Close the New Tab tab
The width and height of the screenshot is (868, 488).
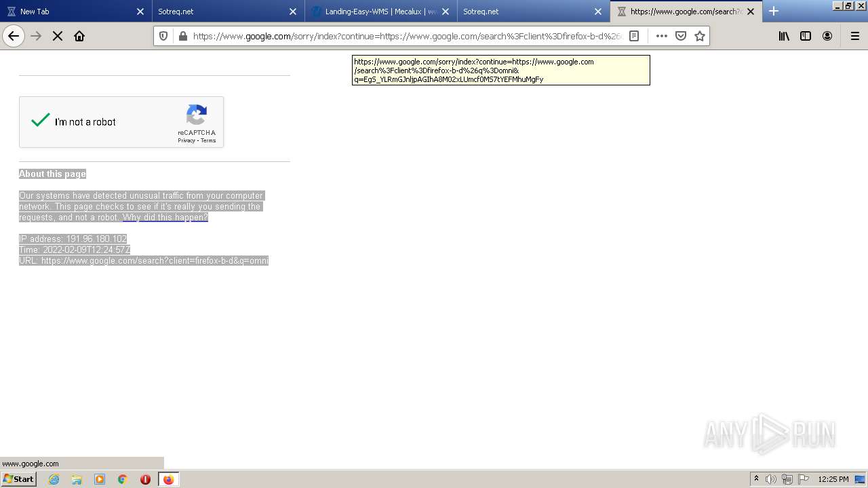click(x=140, y=12)
